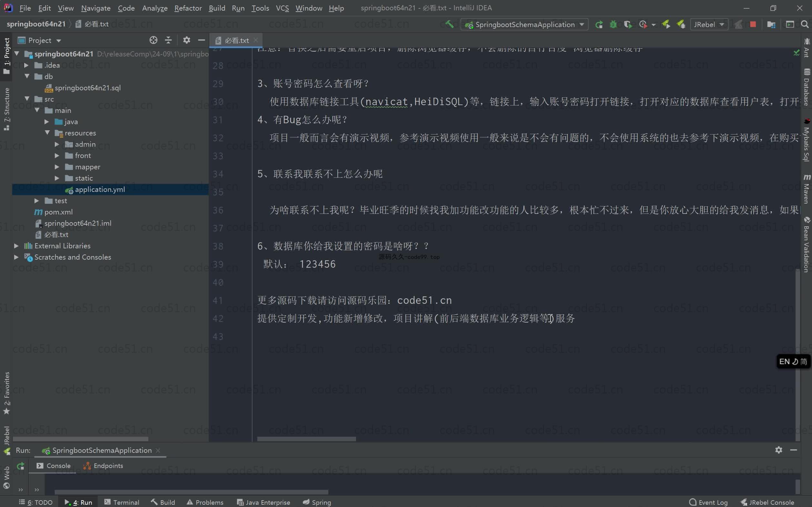Viewport: 812px width, 507px height.
Task: Open the VCS menu
Action: 282,8
